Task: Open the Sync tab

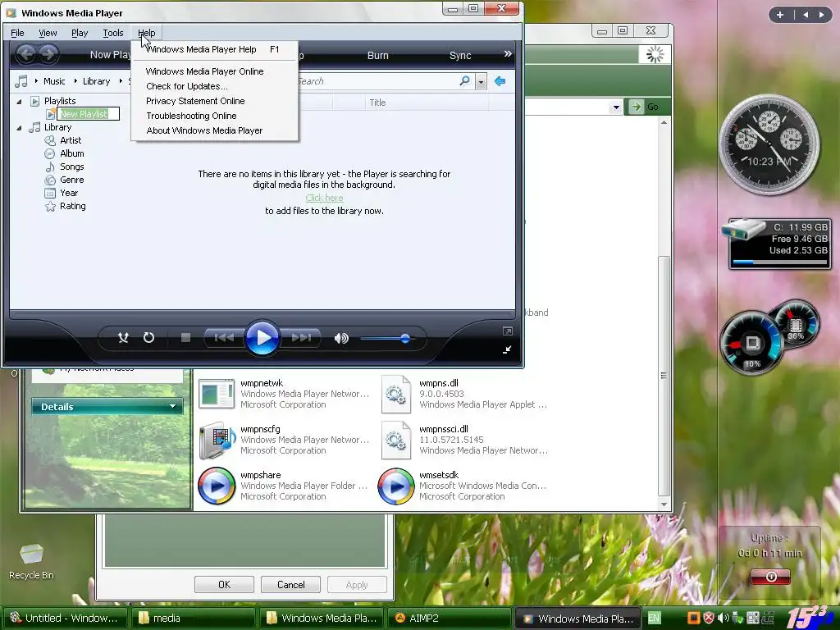Action: coord(460,55)
